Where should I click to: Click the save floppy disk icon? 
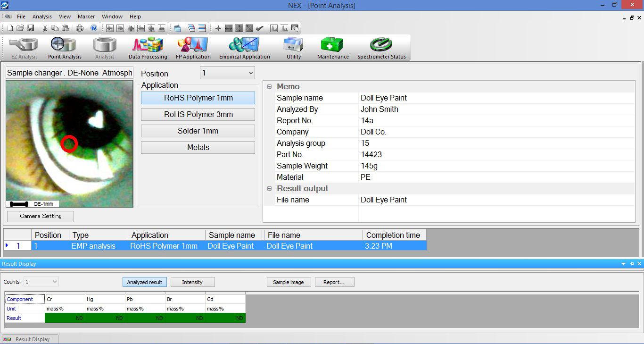[x=31, y=28]
